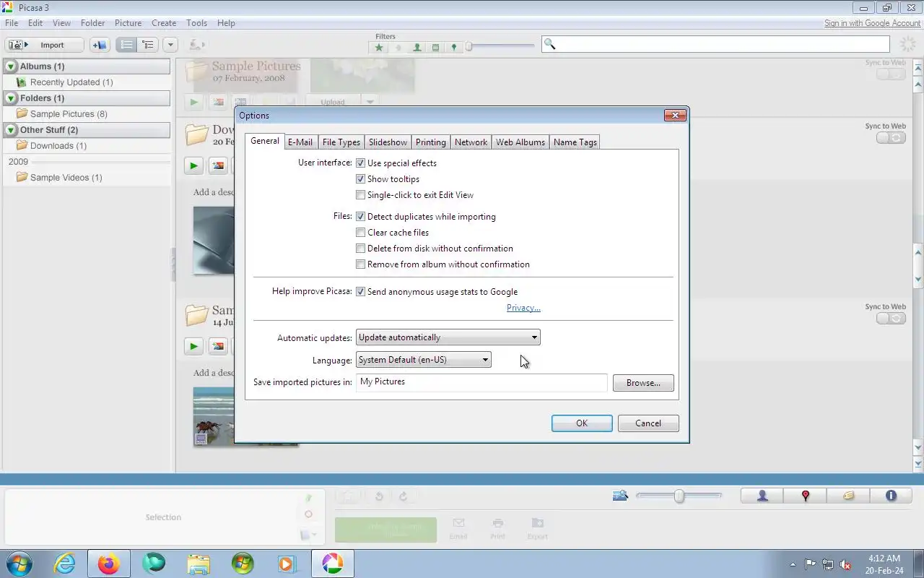
Task: Uncheck Detect duplicates while importing
Action: point(361,217)
